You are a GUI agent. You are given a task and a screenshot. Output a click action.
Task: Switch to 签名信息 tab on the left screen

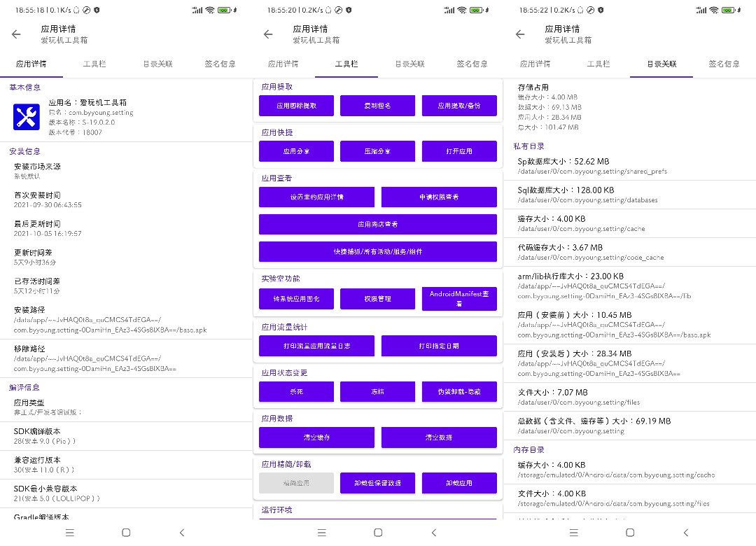tap(220, 64)
